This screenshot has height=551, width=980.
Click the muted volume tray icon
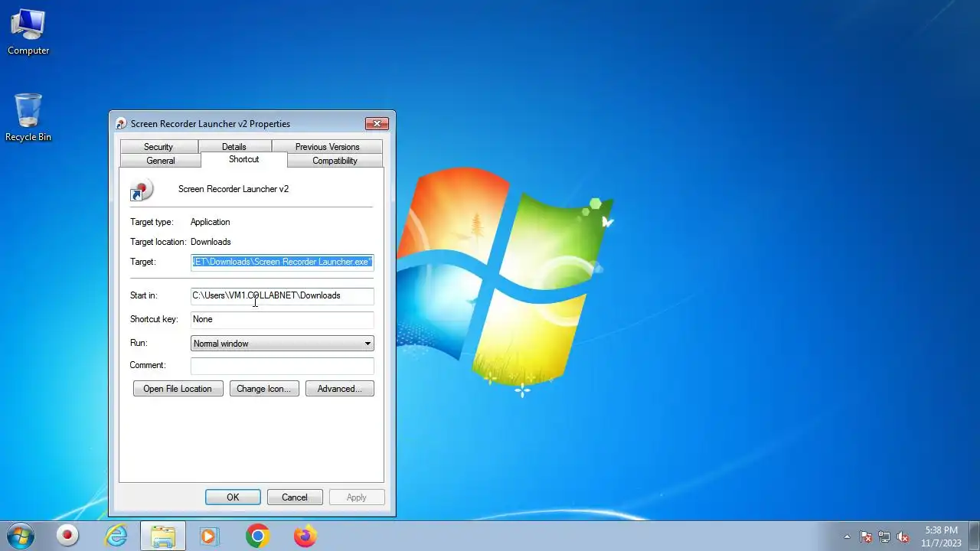point(903,536)
